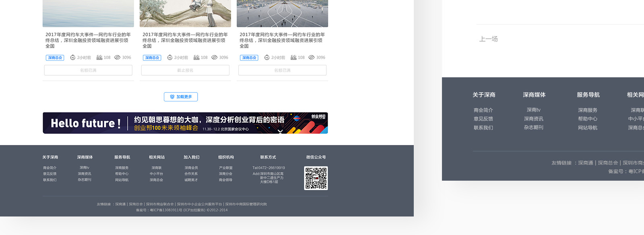Click 深圳市商业联合会 friendly link in main footer
Screen dimensions: 644x235
(x=160, y=204)
